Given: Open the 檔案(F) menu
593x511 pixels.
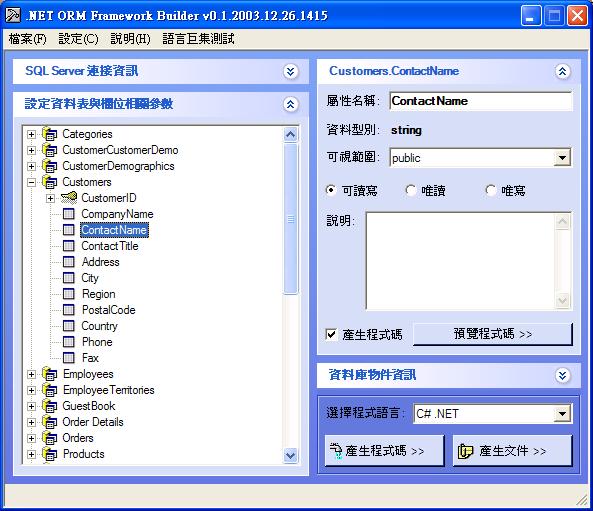Looking at the screenshot, I should [28, 39].
